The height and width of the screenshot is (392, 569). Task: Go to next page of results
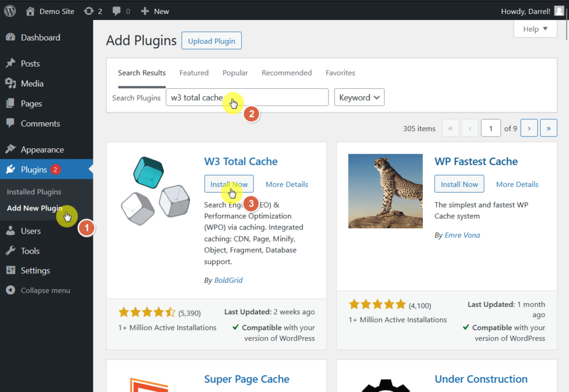tap(529, 128)
